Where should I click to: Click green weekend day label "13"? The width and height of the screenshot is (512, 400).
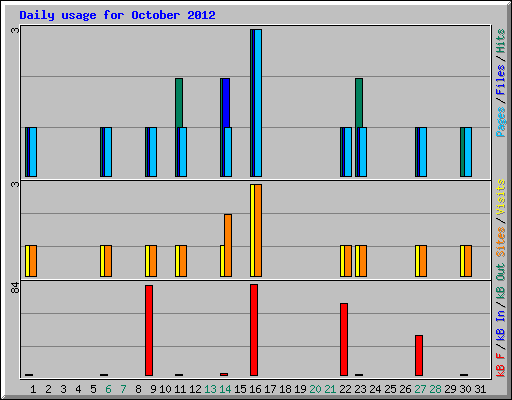click(210, 389)
